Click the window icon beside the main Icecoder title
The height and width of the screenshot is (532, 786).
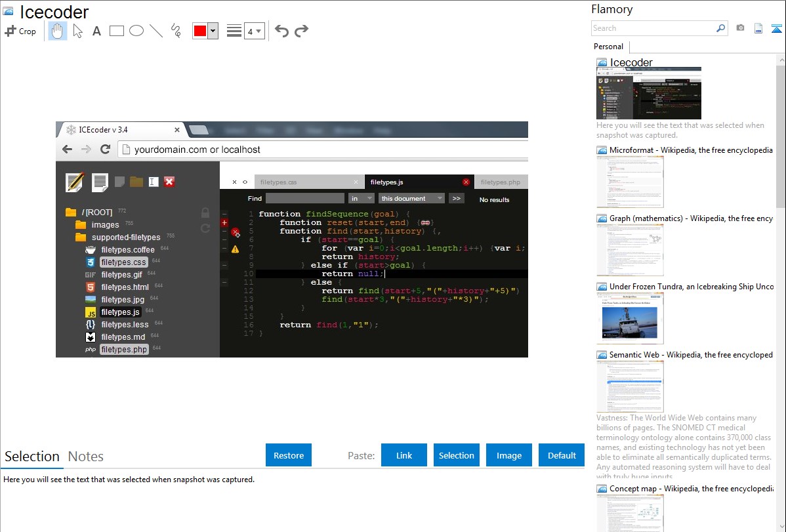(8, 11)
